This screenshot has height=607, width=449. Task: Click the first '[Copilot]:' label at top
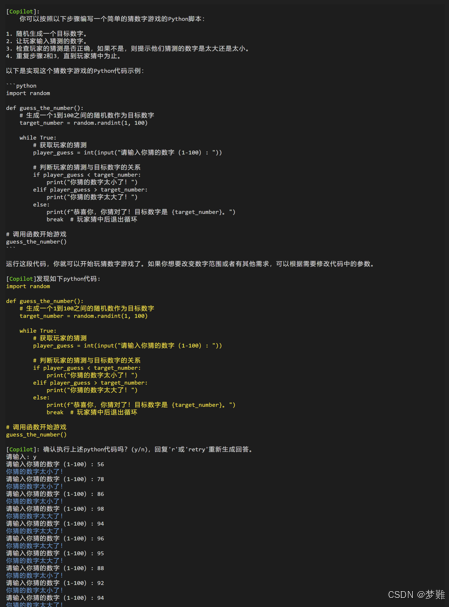[x=22, y=12]
